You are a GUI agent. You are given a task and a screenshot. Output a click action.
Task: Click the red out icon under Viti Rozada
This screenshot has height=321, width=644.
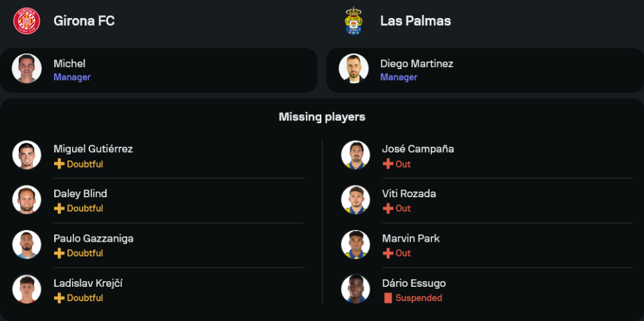388,209
